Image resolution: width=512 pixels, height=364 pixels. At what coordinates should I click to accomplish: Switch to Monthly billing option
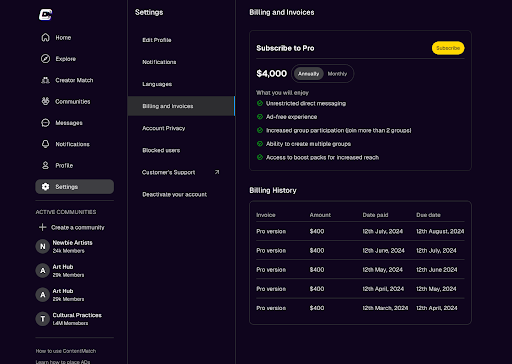(x=337, y=74)
